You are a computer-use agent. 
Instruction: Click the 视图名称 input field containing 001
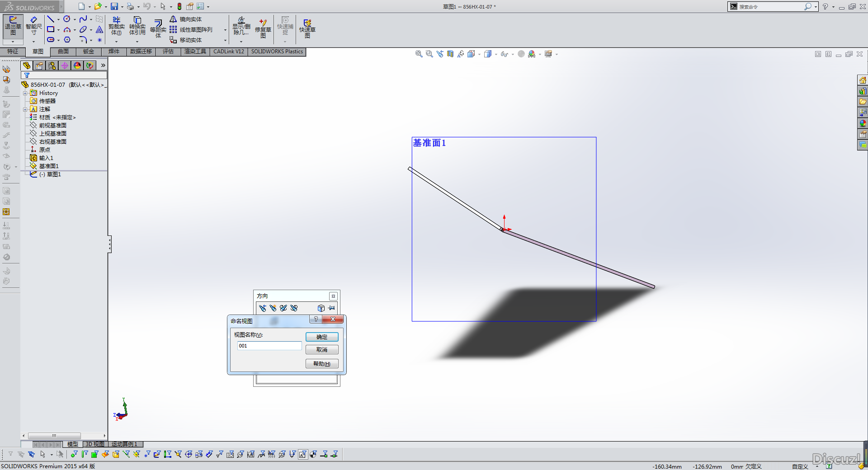pyautogui.click(x=269, y=346)
